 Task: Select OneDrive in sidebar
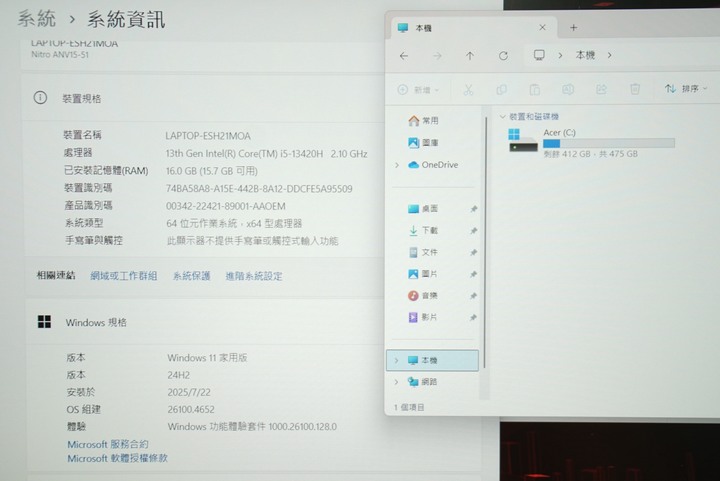pyautogui.click(x=433, y=165)
